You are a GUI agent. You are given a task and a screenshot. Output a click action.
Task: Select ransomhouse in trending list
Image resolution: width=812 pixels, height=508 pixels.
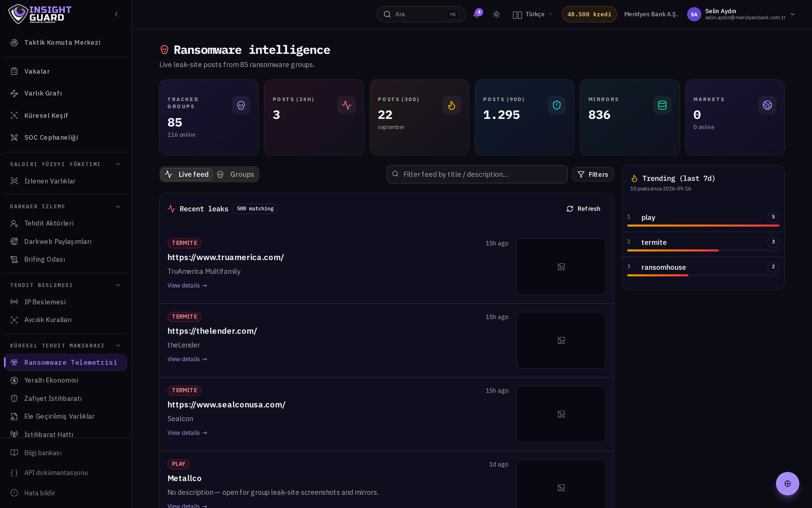point(703,269)
